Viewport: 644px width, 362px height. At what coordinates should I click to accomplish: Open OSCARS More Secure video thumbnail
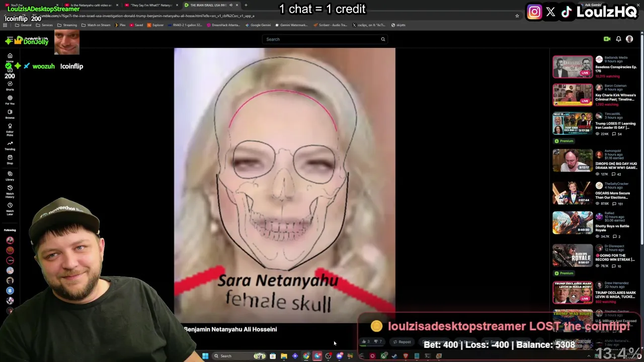coord(573,193)
